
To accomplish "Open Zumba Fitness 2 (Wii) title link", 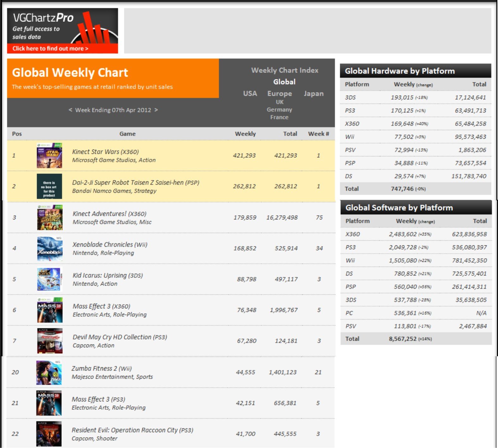I will pyautogui.click(x=102, y=369).
